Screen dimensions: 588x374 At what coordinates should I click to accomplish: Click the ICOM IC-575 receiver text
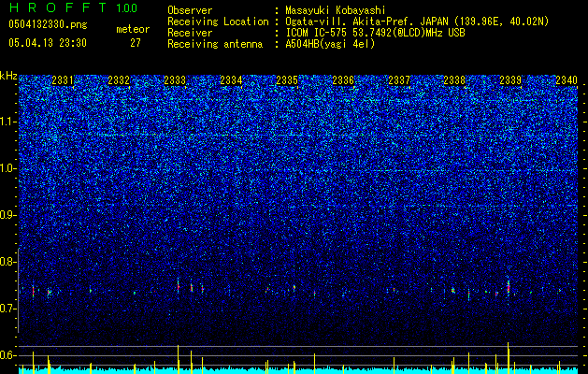[x=375, y=33]
